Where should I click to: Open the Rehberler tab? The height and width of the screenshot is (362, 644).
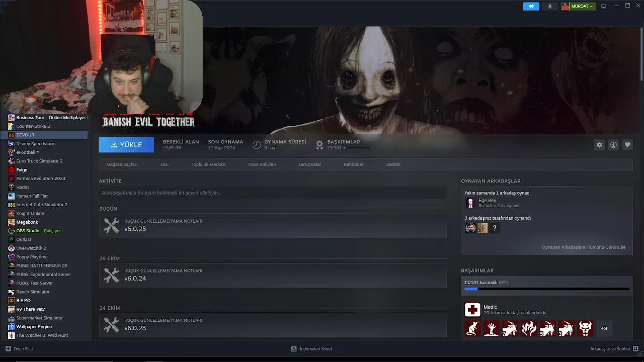(x=353, y=164)
